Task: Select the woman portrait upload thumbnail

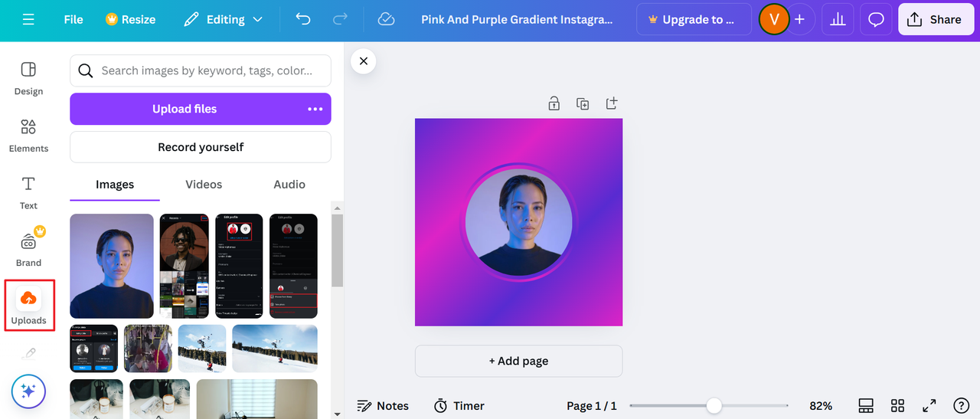Action: [x=112, y=266]
